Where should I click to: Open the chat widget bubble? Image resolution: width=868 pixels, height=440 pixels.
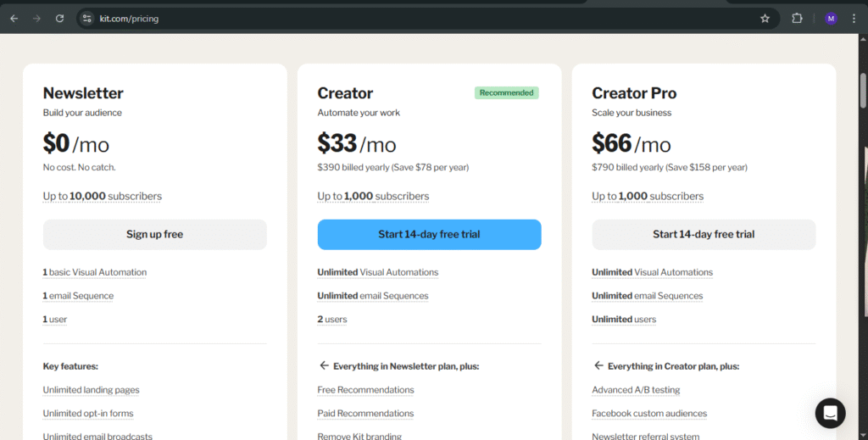tap(831, 413)
